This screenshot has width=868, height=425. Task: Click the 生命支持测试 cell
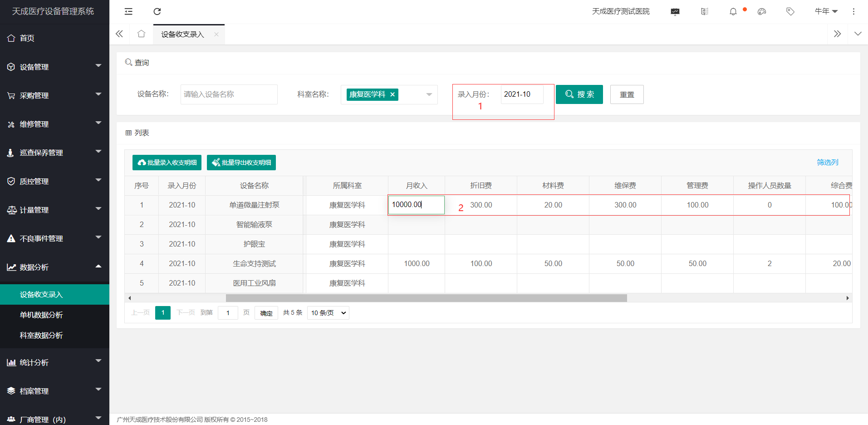click(x=254, y=264)
